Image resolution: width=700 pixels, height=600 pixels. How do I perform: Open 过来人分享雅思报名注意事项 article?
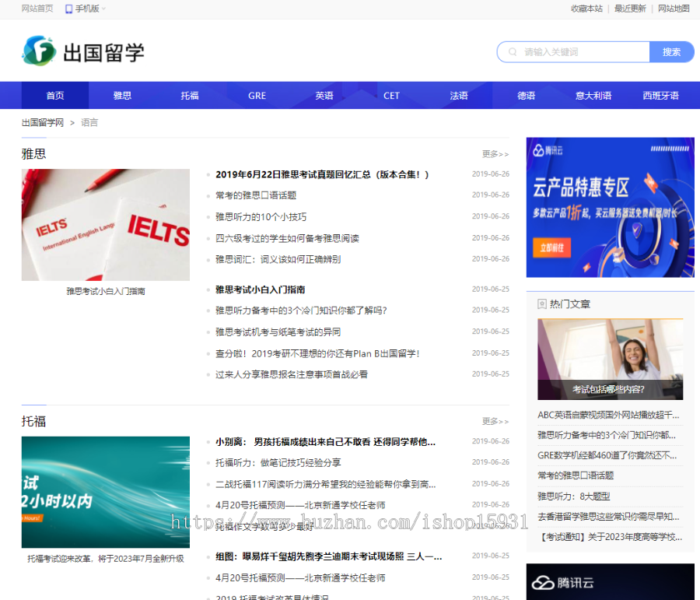pos(292,374)
